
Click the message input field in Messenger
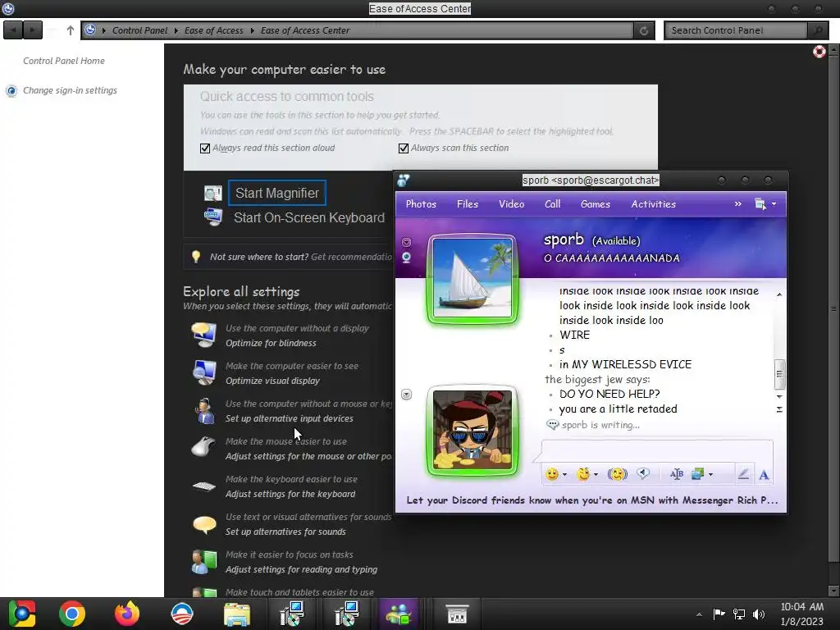click(657, 450)
